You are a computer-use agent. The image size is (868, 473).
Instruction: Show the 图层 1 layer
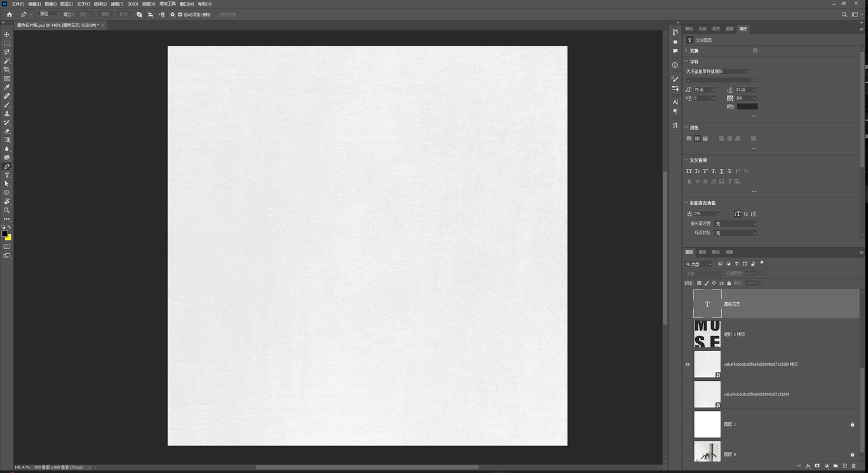(x=688, y=424)
